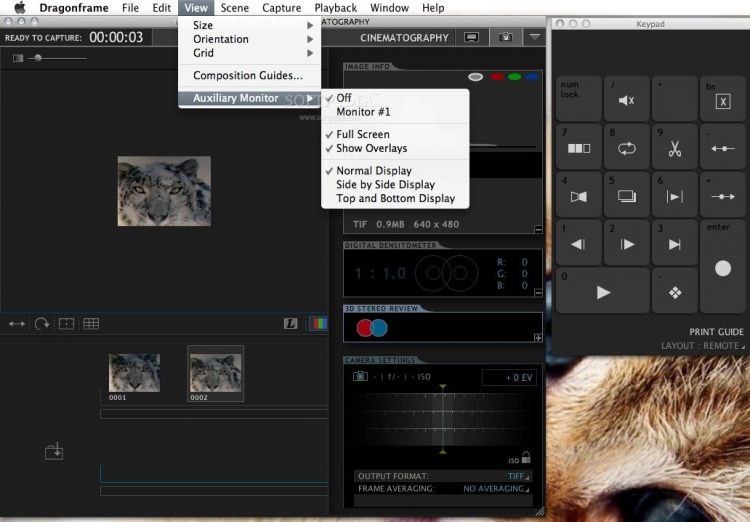Screen dimensions: 750x522
Task: Click the Print Guide link
Action: click(716, 332)
